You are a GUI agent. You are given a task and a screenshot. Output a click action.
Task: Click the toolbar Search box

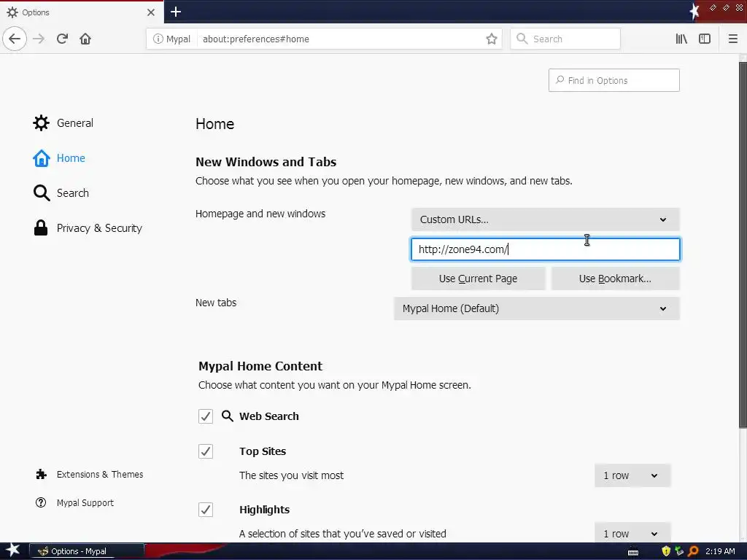[565, 39]
